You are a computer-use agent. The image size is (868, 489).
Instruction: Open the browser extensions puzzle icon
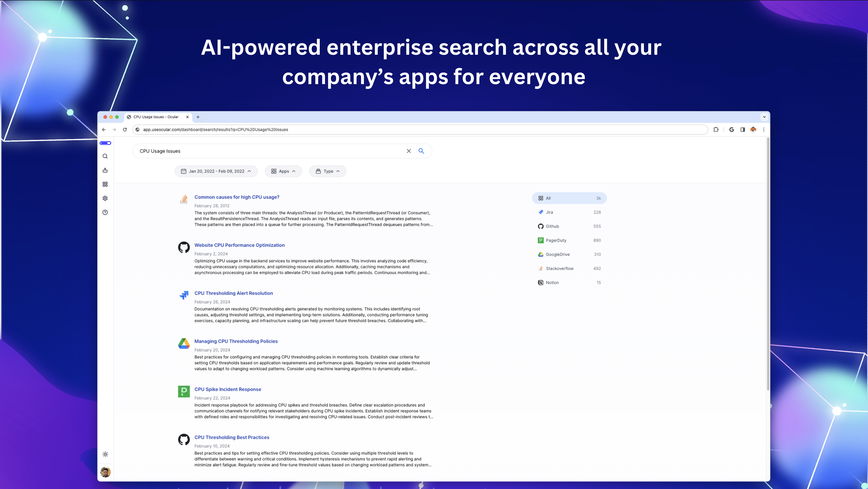(716, 130)
